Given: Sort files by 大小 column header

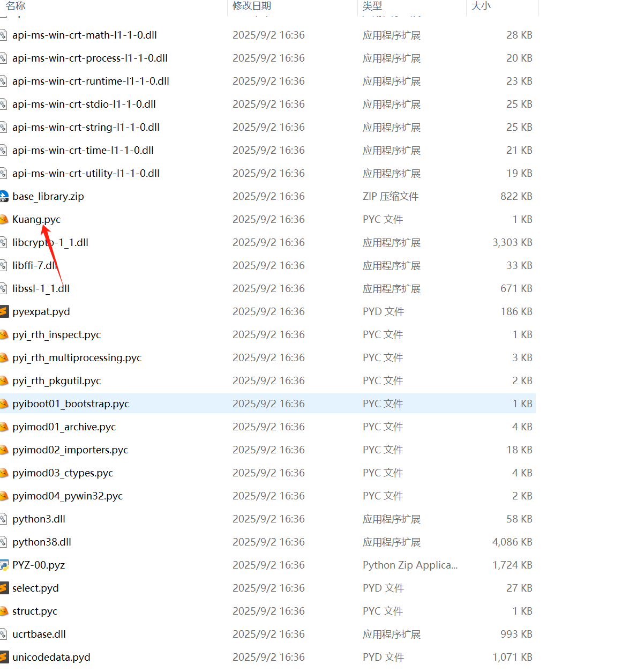Looking at the screenshot, I should point(481,6).
